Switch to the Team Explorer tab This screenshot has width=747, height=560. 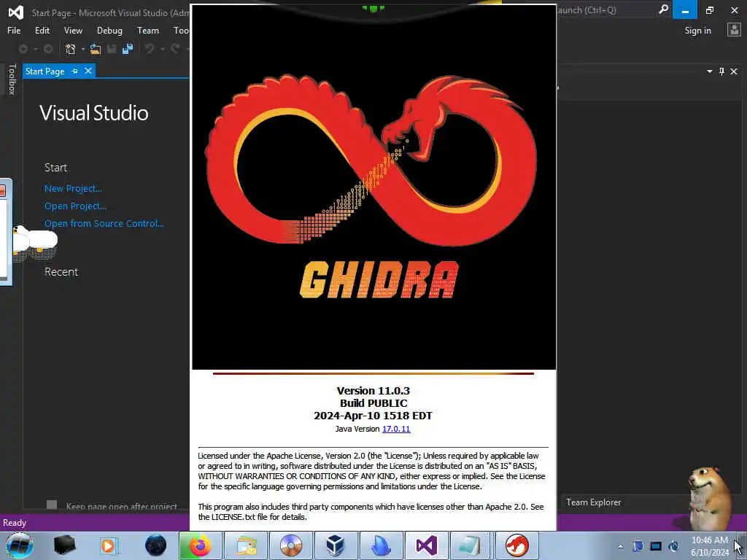[x=593, y=502]
